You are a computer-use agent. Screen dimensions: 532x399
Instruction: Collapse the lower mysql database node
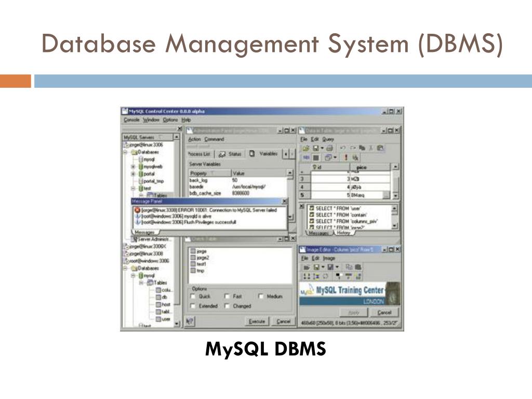pyautogui.click(x=134, y=275)
